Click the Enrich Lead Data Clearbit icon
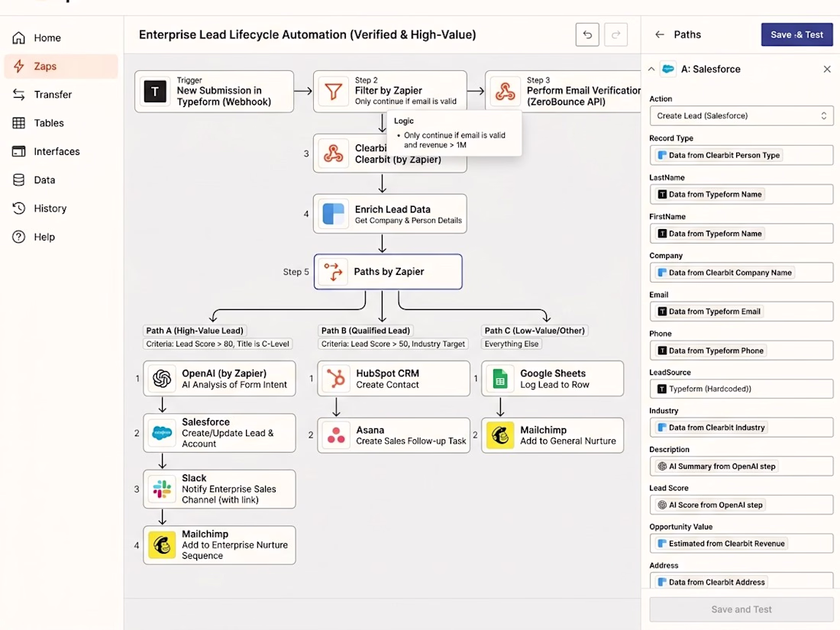 [x=333, y=214]
